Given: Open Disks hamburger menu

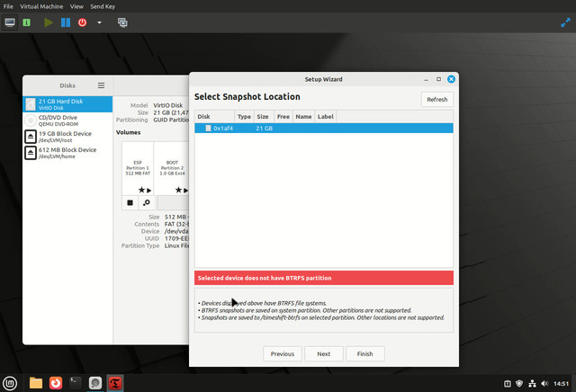Looking at the screenshot, I should click(x=101, y=85).
